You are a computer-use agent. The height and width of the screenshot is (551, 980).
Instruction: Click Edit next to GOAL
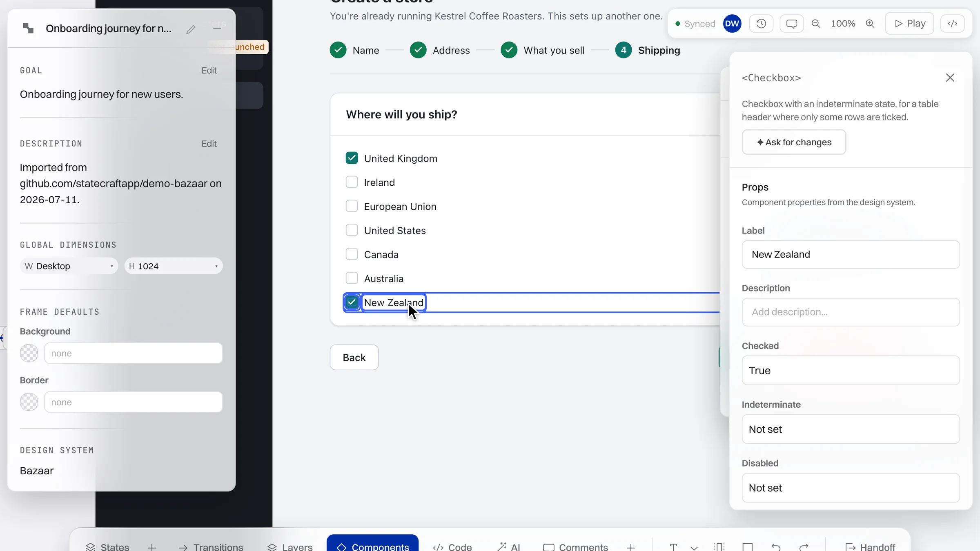[209, 70]
